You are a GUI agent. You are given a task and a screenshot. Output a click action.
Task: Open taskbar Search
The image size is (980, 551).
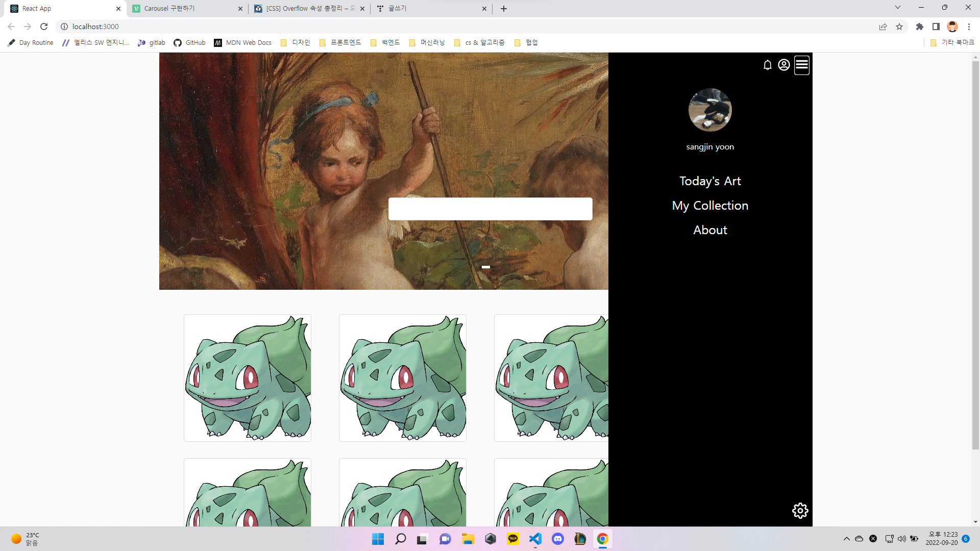click(401, 539)
